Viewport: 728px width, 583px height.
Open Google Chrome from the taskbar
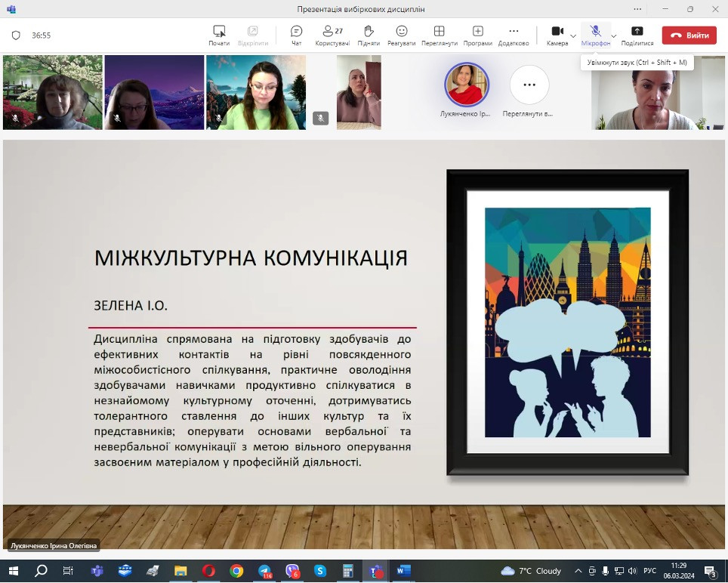(x=236, y=571)
